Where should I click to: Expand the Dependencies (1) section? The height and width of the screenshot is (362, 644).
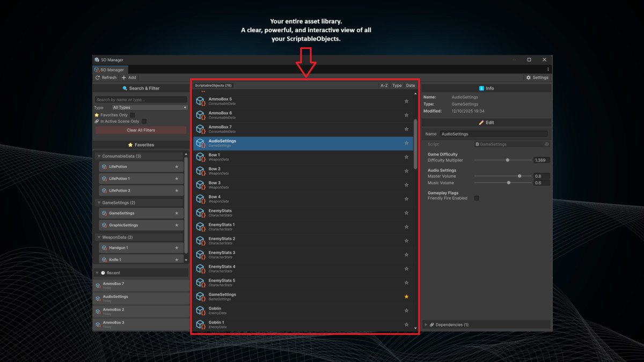click(427, 324)
